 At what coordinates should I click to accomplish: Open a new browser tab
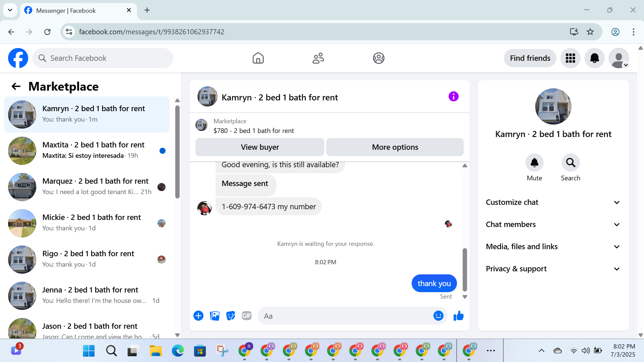[147, 10]
